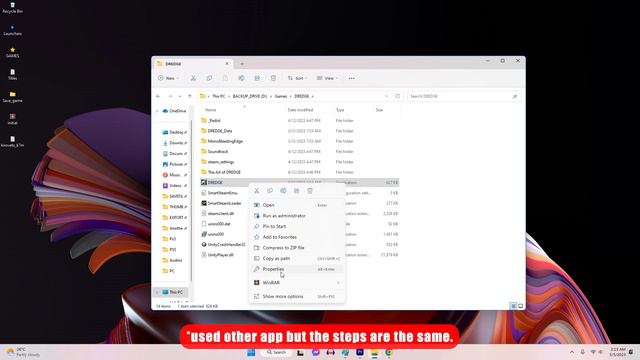
Task: Open the Windows Start button
Action: click(x=251, y=352)
